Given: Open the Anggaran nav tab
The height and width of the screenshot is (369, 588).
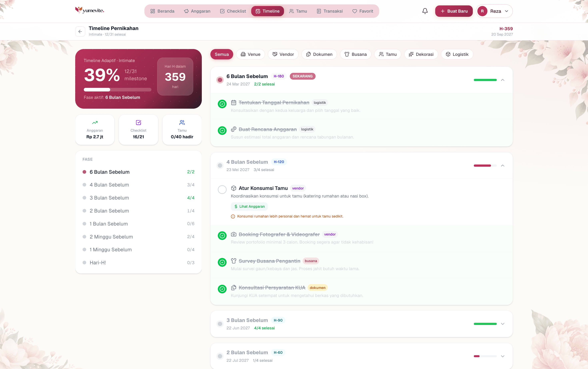Looking at the screenshot, I should pyautogui.click(x=197, y=11).
